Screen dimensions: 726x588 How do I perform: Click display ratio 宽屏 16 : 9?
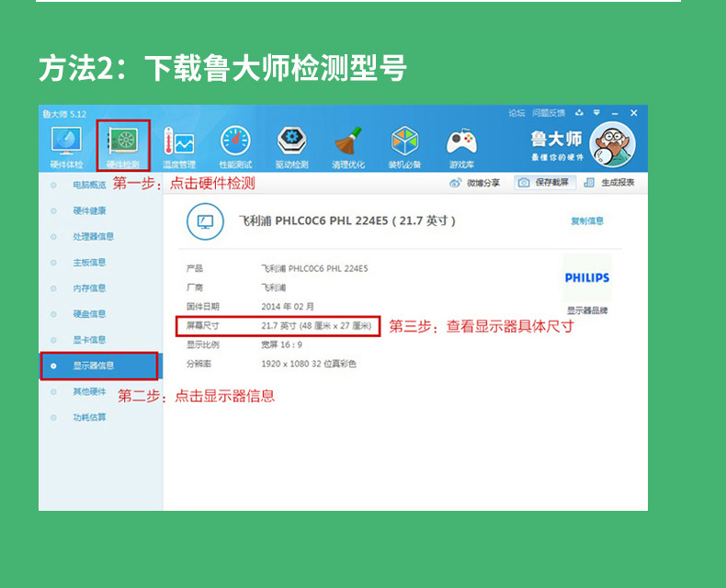coord(281,345)
